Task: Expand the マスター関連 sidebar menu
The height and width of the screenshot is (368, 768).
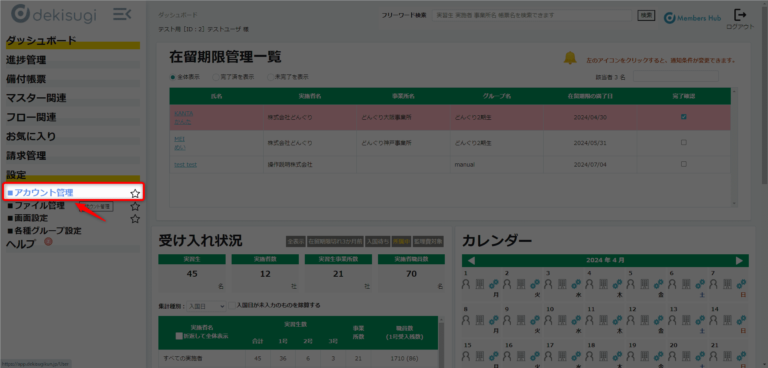Action: (72, 99)
